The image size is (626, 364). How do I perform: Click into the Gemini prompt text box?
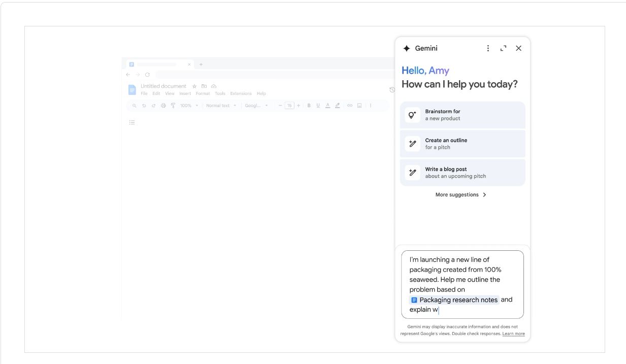[x=463, y=284]
